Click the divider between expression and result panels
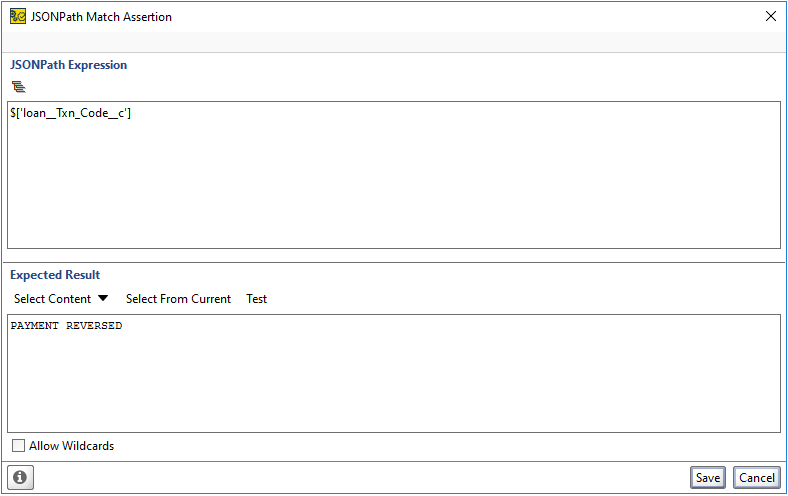The height and width of the screenshot is (496, 788). tap(393, 262)
